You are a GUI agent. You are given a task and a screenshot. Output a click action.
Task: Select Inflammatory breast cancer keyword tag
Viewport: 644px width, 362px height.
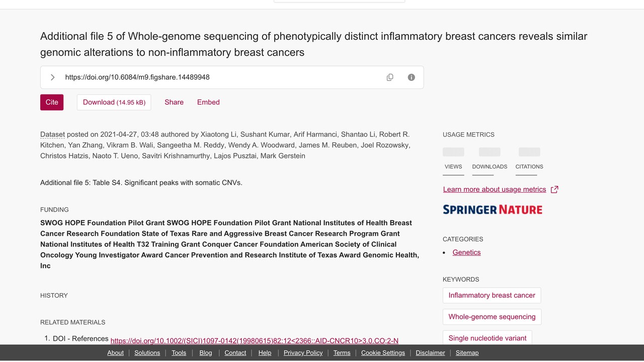coord(492,295)
